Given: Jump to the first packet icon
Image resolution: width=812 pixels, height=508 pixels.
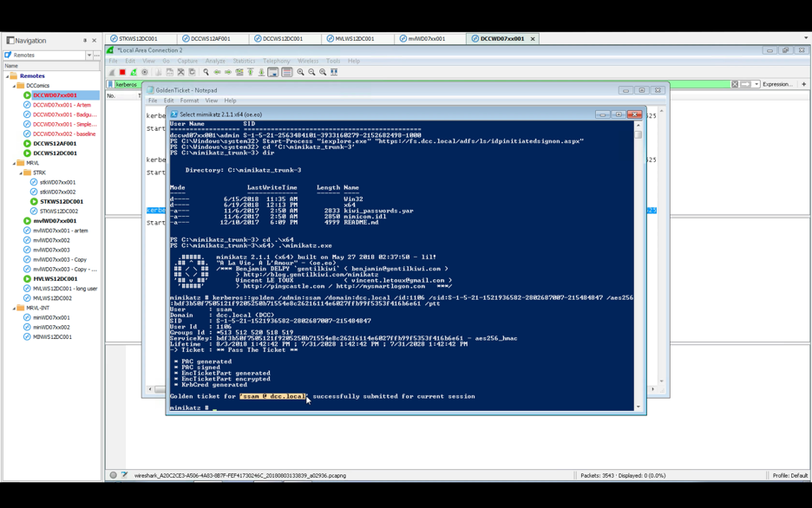Looking at the screenshot, I should [x=250, y=73].
